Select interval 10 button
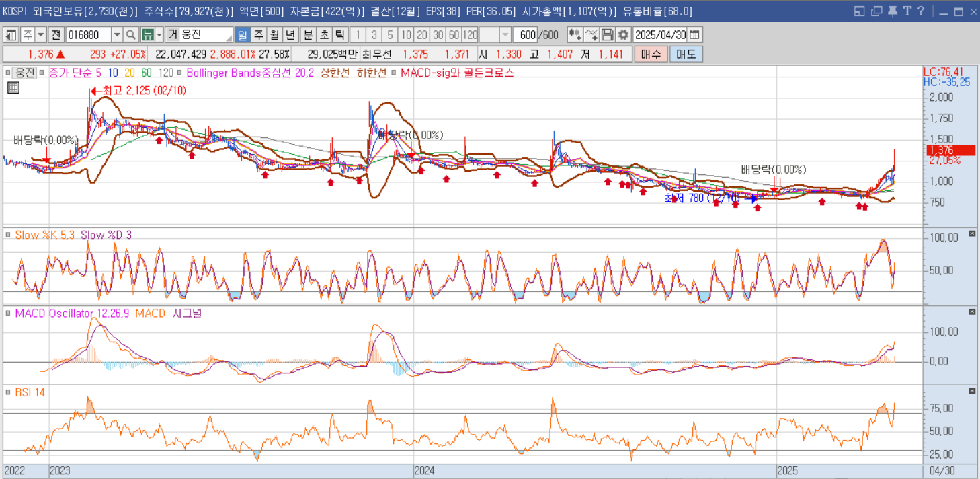This screenshot has width=980, height=479. coord(405,35)
